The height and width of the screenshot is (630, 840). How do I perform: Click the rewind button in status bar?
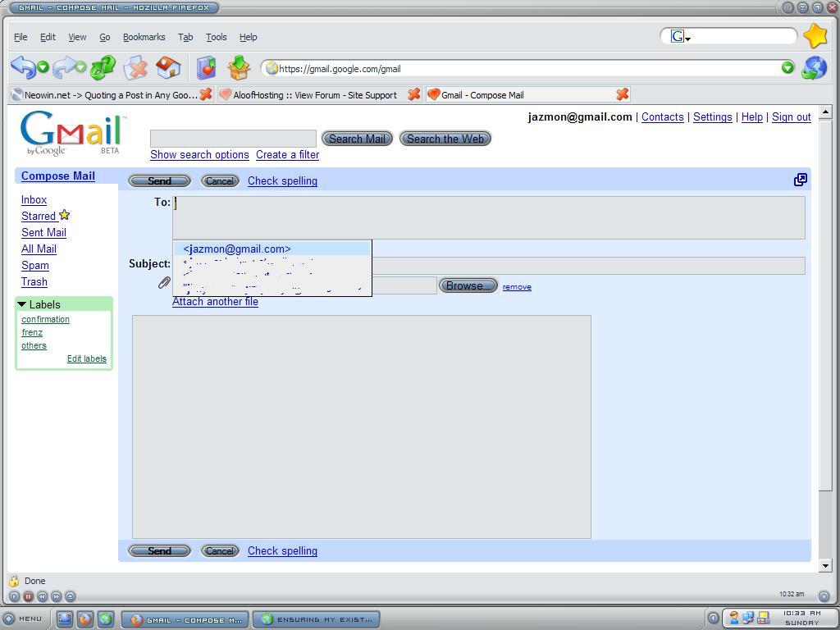tap(43, 596)
